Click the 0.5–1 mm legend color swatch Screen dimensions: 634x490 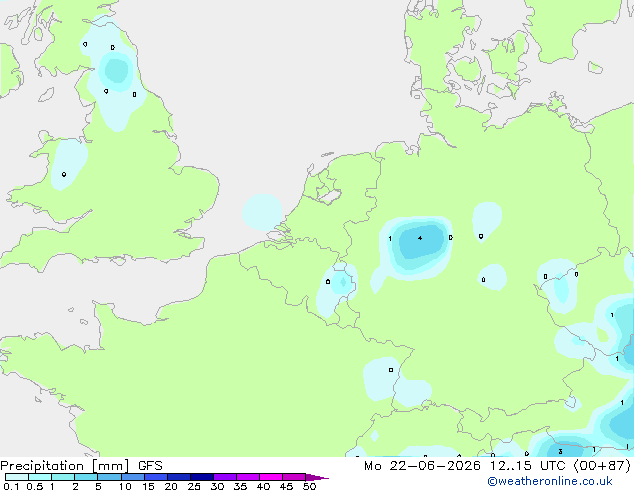point(40,477)
